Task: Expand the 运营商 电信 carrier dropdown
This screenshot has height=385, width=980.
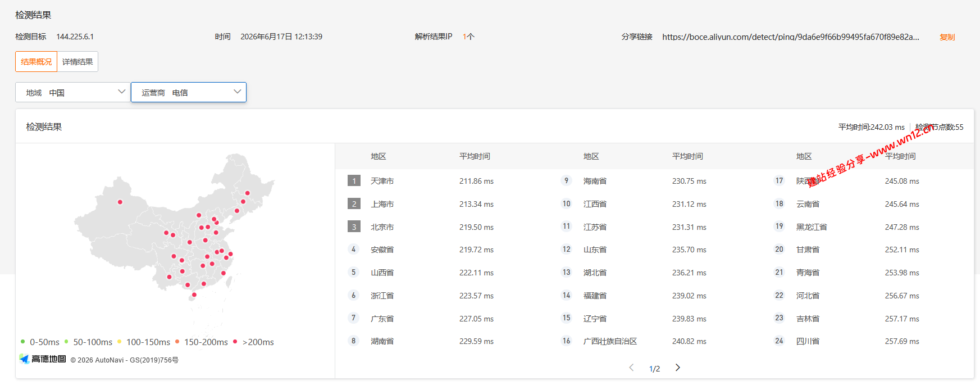Action: 189,92
